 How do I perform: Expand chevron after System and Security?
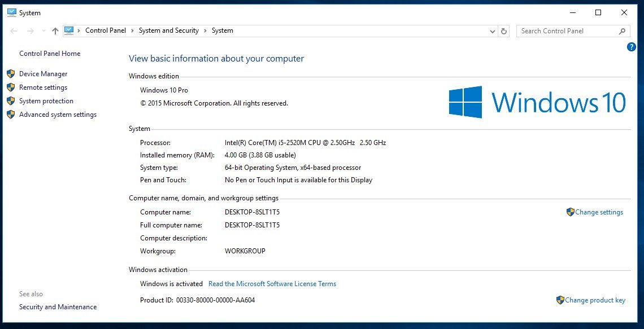point(206,30)
